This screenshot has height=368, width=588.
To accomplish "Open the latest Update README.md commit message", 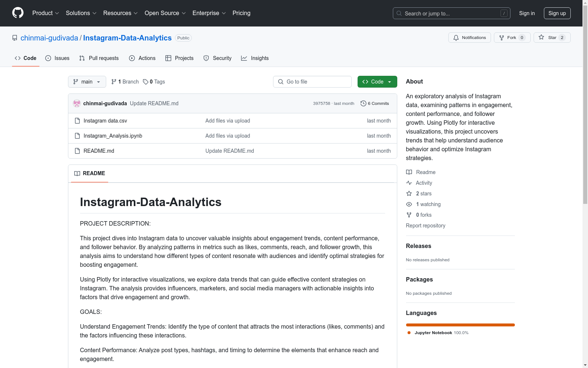I will (154, 103).
